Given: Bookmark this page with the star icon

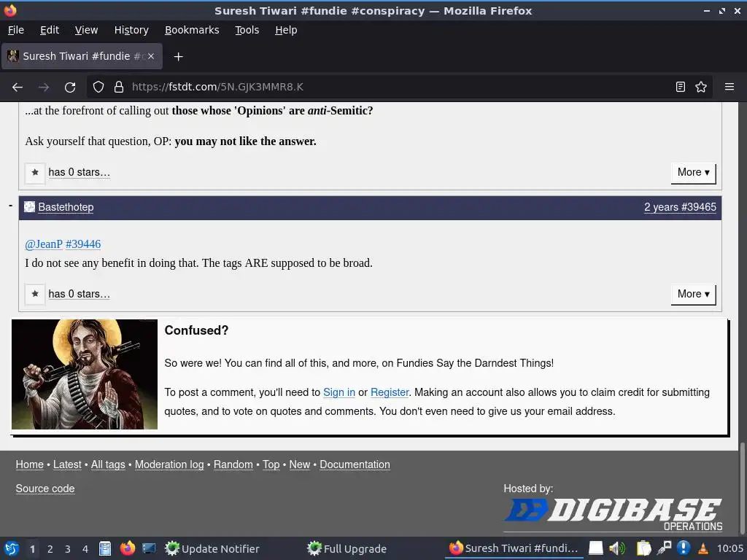Looking at the screenshot, I should pos(701,87).
